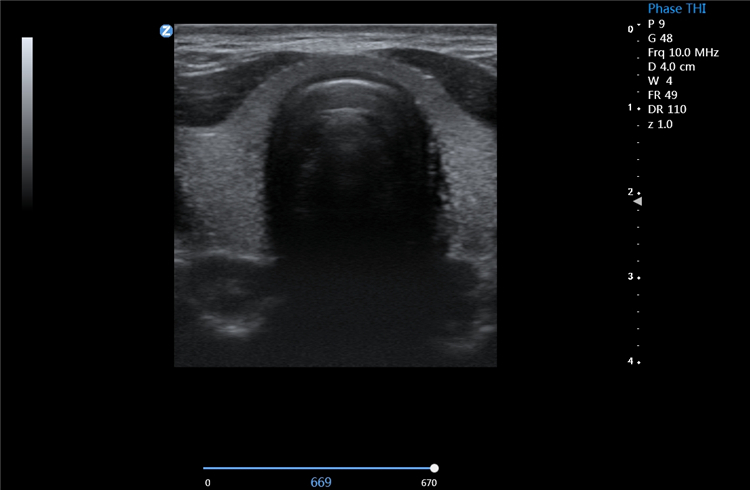Click the 'DR 110' dynamic range value
The height and width of the screenshot is (490, 750).
coord(667,110)
